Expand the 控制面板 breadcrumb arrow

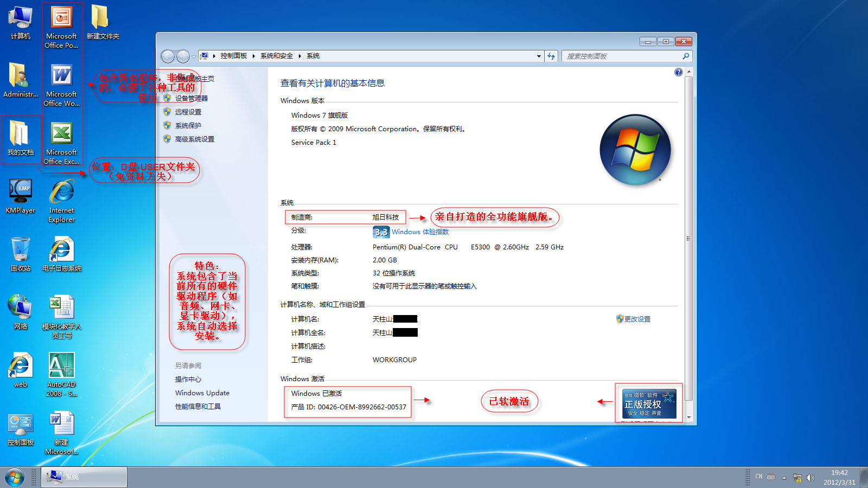pyautogui.click(x=253, y=56)
